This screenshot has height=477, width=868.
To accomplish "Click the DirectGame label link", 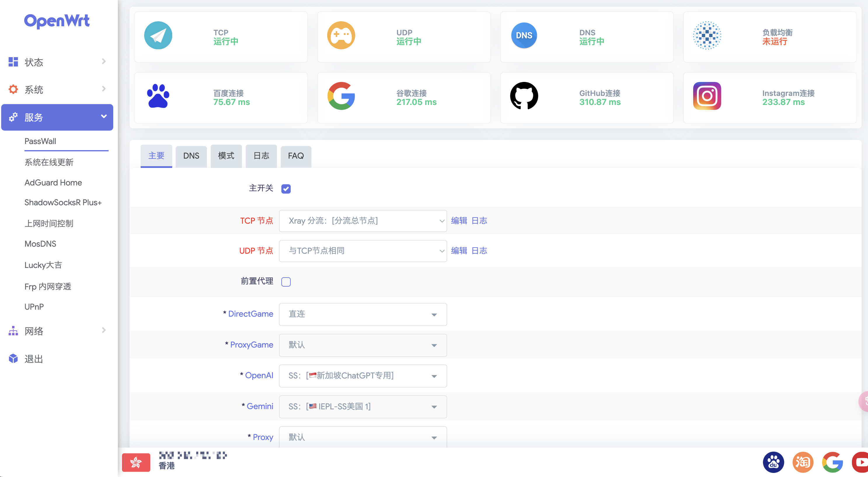I will pos(251,314).
